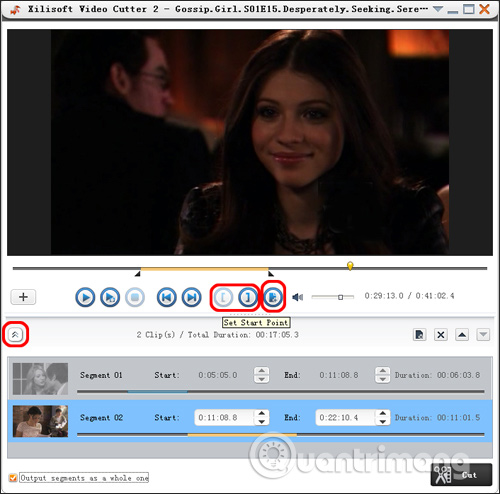This screenshot has height=494, width=500.
Task: Increase Segment 01 end time
Action: 383,371
